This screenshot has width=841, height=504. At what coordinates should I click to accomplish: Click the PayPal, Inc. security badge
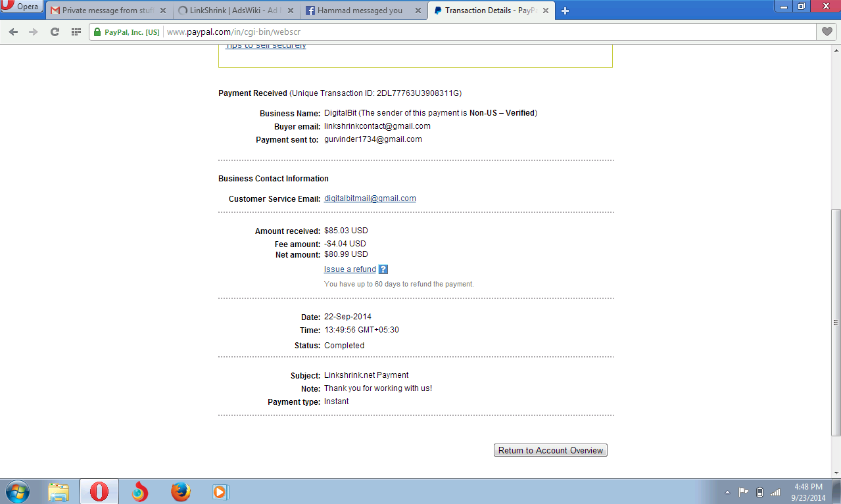click(127, 32)
